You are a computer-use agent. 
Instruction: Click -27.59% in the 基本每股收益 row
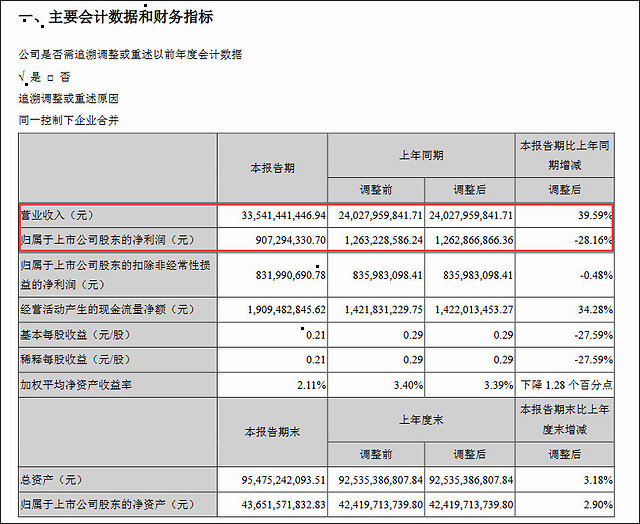pos(593,335)
